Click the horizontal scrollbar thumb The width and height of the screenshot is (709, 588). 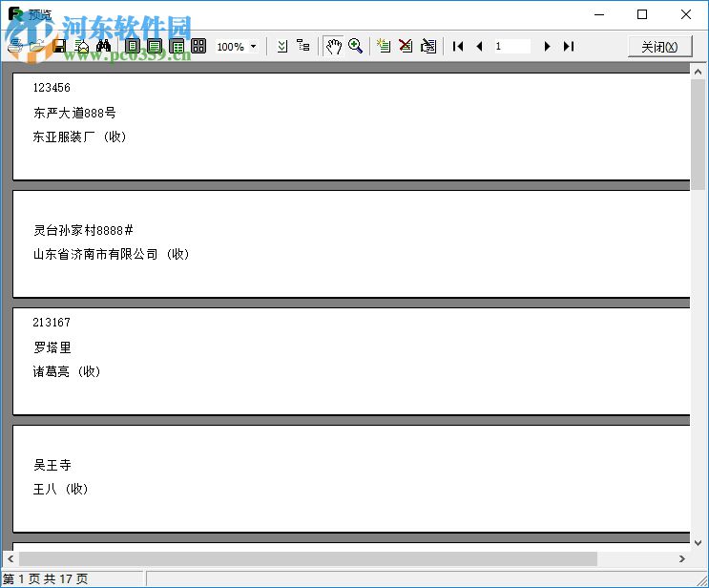point(307,559)
